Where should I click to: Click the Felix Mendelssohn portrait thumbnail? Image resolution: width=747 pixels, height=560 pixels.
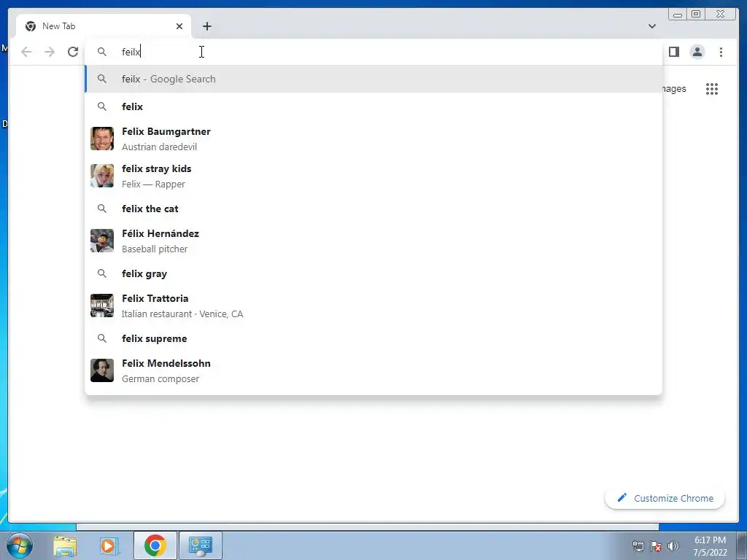102,370
